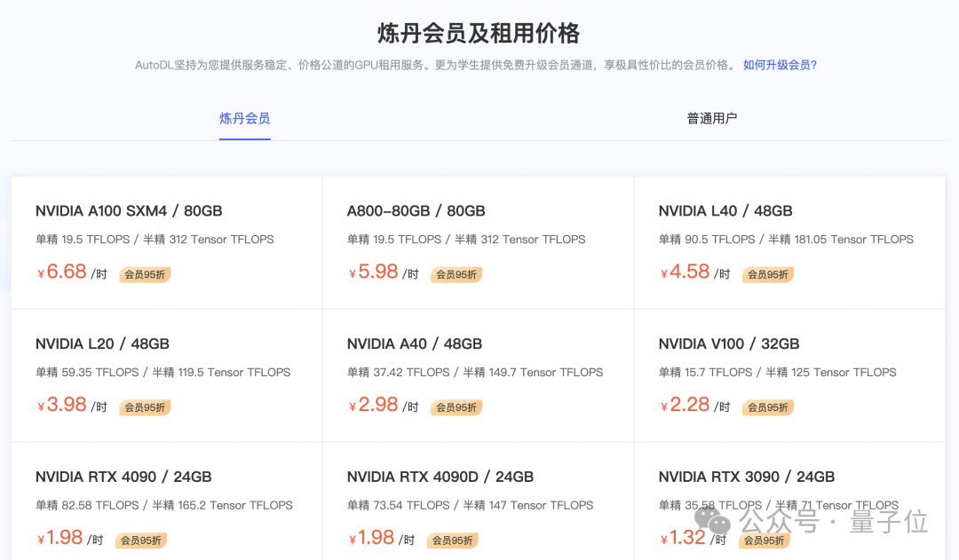Click the ¥5.98 price of A800-80GB

pyautogui.click(x=373, y=272)
